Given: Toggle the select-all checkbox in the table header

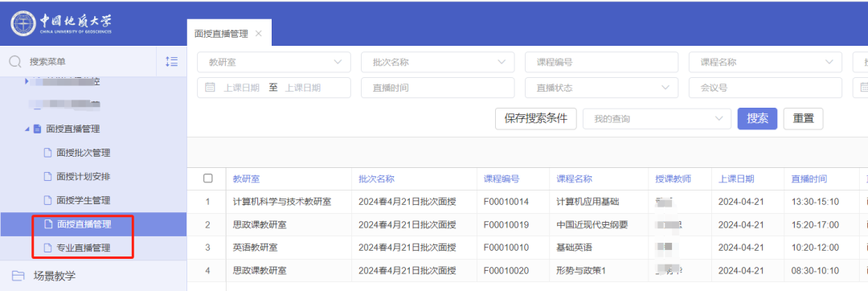Looking at the screenshot, I should [208, 178].
